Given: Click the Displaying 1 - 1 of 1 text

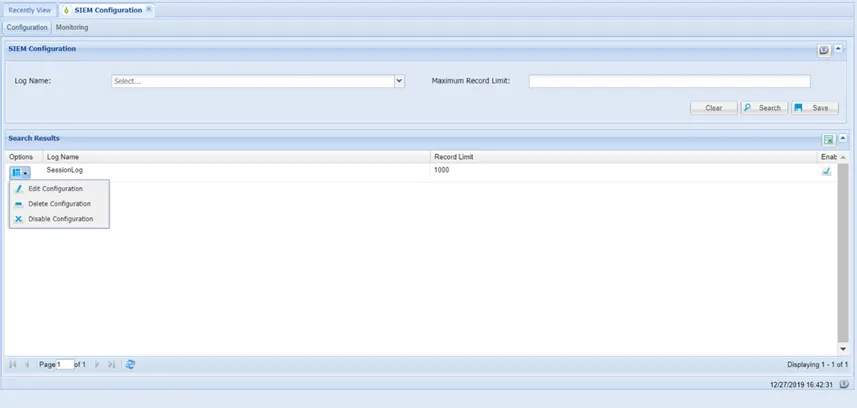Looking at the screenshot, I should click(818, 365).
